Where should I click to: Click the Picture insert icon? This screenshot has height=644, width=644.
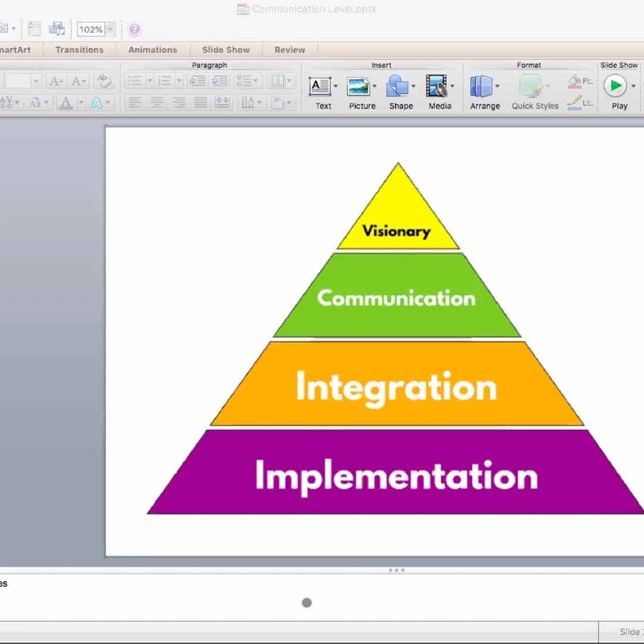[358, 87]
